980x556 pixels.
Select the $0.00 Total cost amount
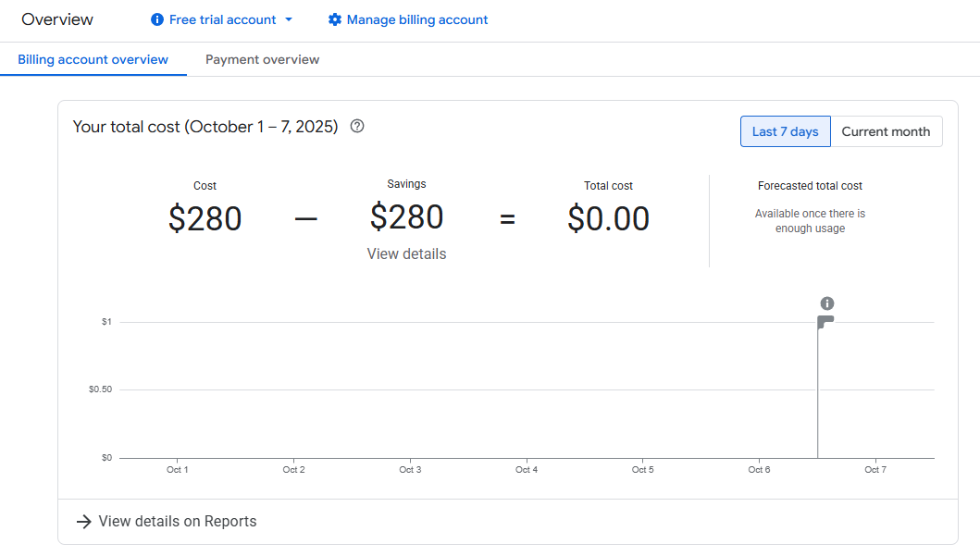(x=608, y=219)
